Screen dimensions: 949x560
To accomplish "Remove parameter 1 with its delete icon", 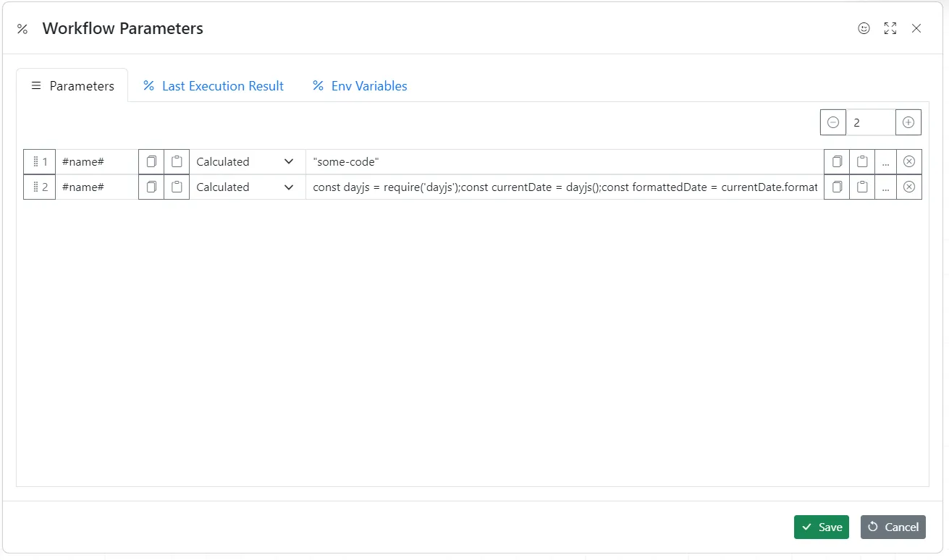I will point(909,161).
